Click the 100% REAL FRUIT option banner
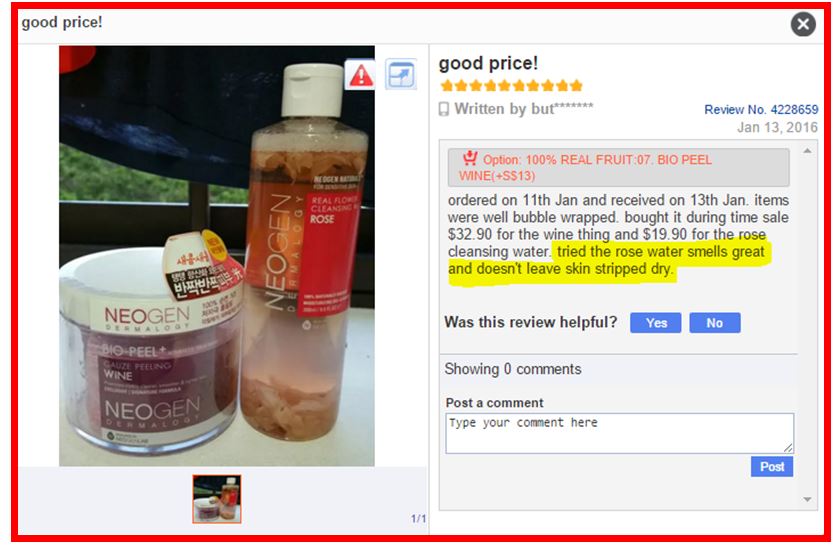Image resolution: width=840 pixels, height=548 pixels. 618,167
